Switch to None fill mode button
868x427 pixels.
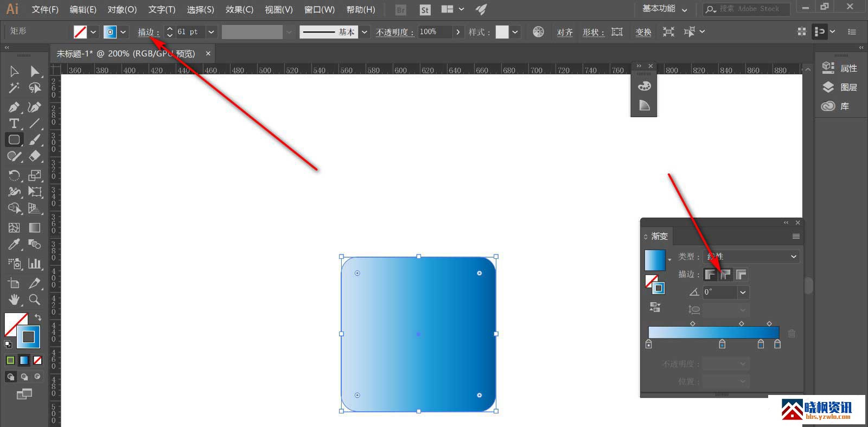[37, 360]
